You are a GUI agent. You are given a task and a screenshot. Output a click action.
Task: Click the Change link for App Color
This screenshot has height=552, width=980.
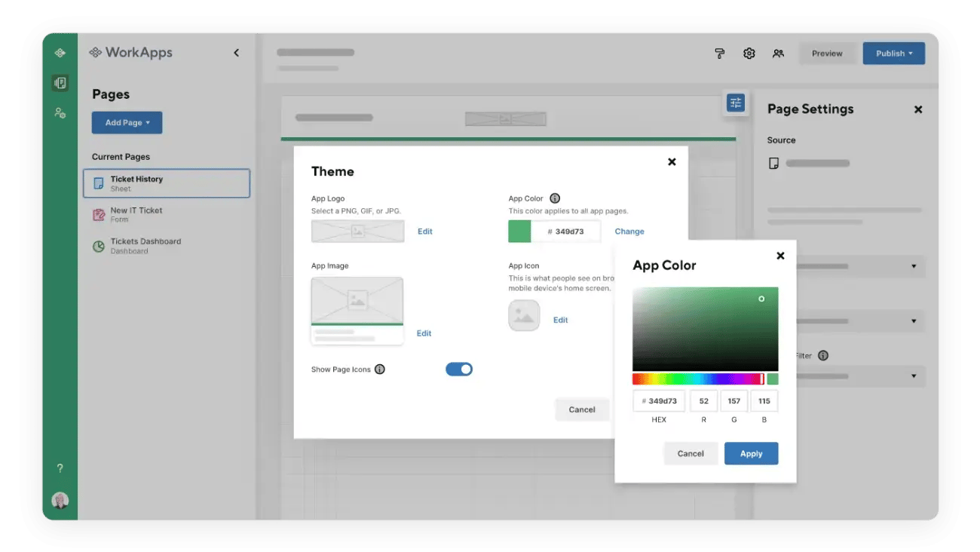coord(629,232)
